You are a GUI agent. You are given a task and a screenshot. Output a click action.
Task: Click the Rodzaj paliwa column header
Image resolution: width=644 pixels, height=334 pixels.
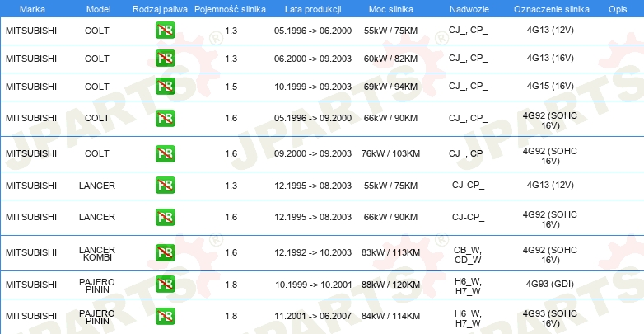tap(161, 9)
